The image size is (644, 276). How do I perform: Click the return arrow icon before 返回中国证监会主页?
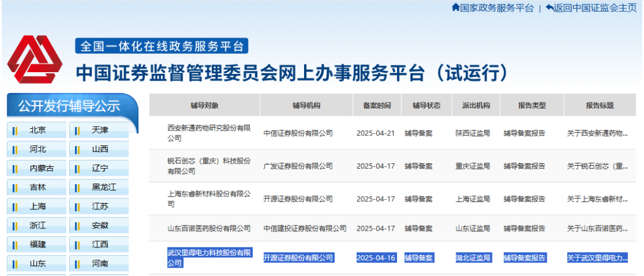(x=550, y=8)
